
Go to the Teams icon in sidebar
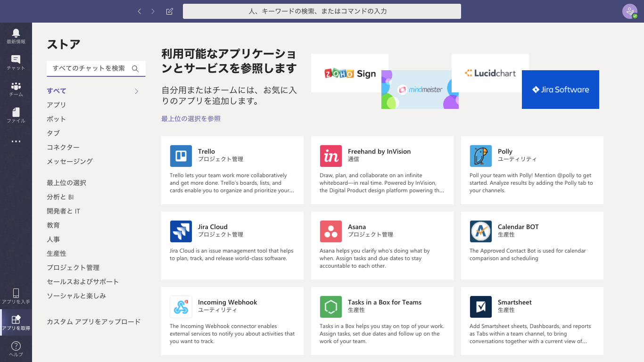(16, 87)
